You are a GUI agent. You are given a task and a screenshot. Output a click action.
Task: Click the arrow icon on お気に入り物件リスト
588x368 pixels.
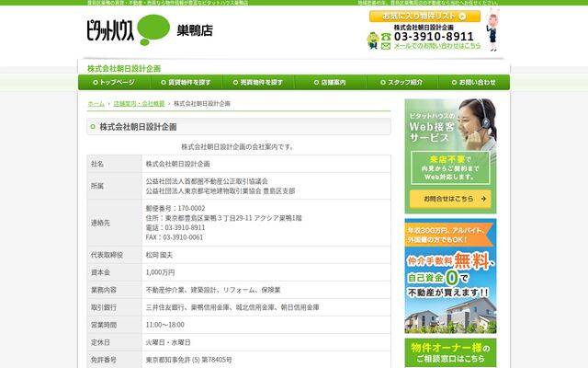(462, 17)
